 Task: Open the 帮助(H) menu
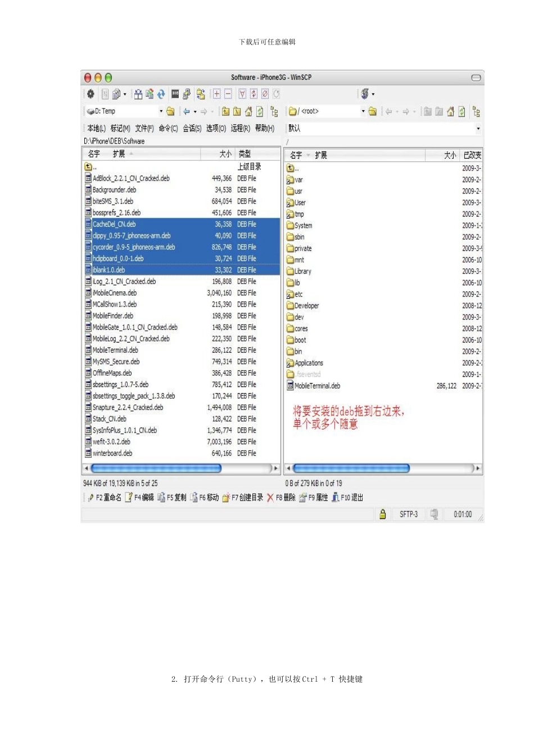(x=265, y=128)
